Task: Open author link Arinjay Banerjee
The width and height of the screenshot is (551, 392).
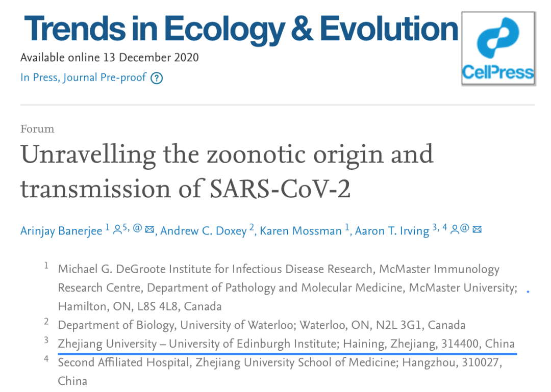Action: coord(61,231)
